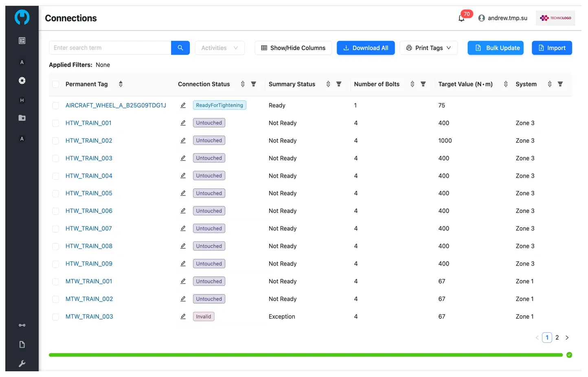Screen dimensions: 588x377
Task: Click into the search term field
Action: [110, 48]
